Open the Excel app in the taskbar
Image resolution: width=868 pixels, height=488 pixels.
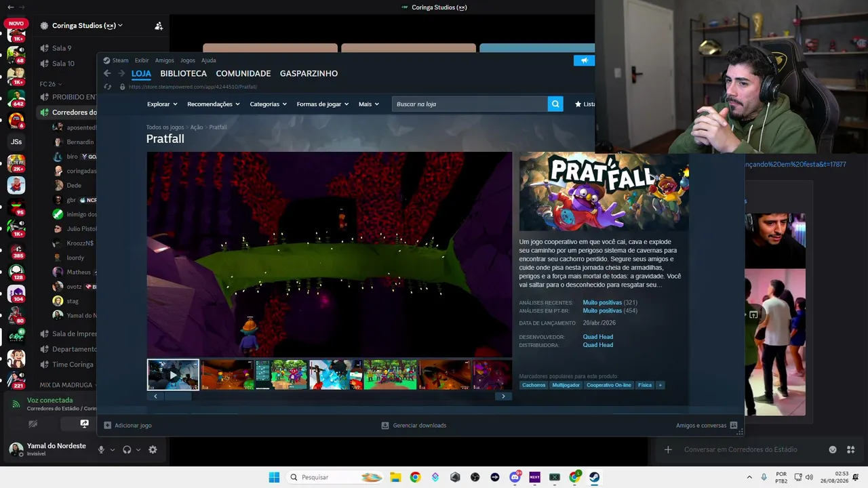[555, 477]
